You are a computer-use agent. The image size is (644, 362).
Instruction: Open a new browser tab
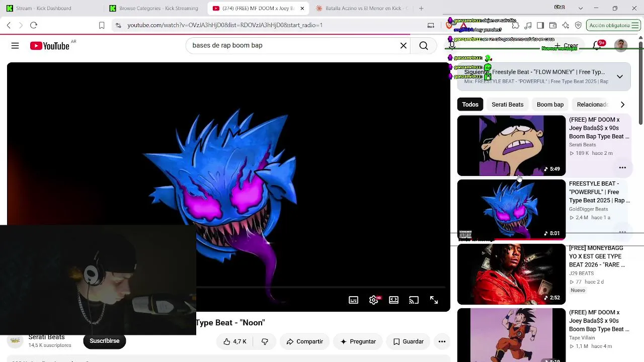click(x=421, y=8)
